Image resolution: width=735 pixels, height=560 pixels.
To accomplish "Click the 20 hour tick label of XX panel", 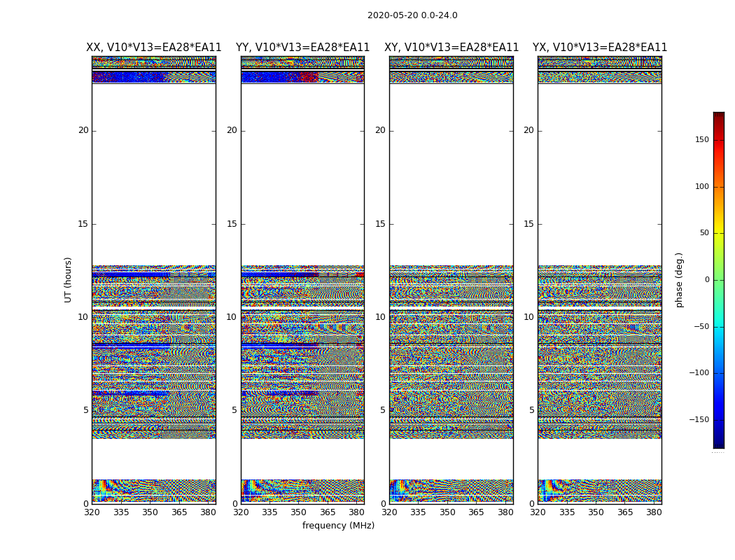I will (83, 130).
